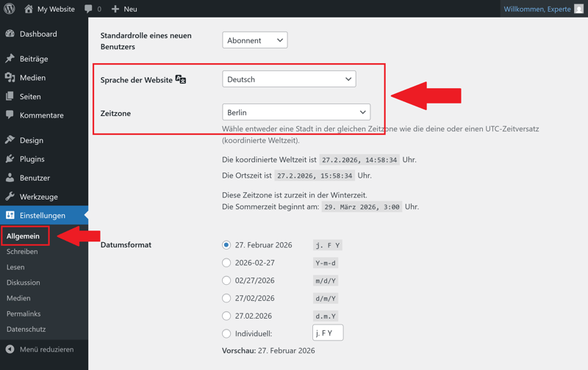Select the 27.02.2026 date format option
The width and height of the screenshot is (588, 370).
click(x=226, y=316)
